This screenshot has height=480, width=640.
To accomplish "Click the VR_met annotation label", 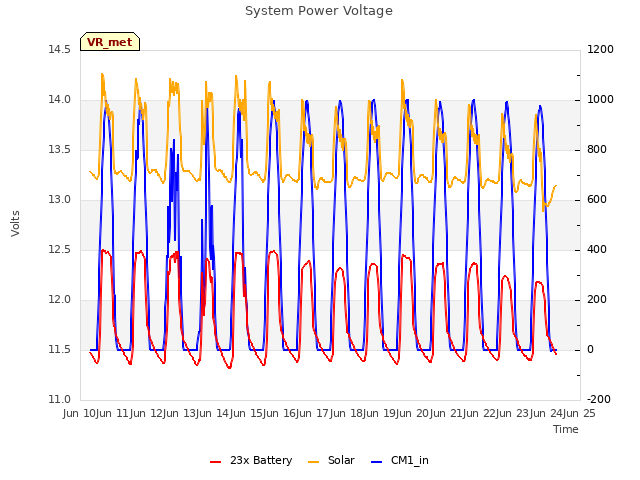I will [110, 42].
